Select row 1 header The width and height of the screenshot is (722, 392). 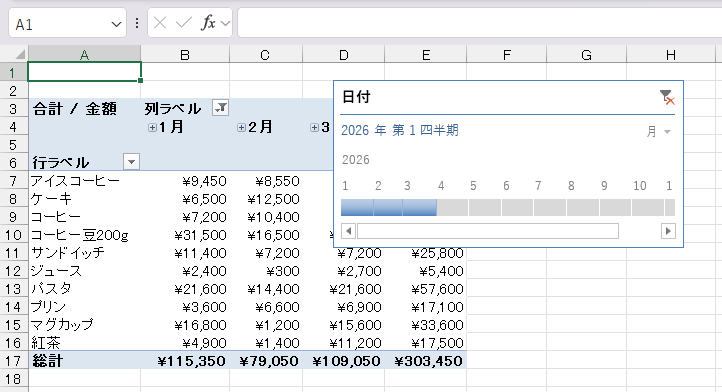[13, 73]
